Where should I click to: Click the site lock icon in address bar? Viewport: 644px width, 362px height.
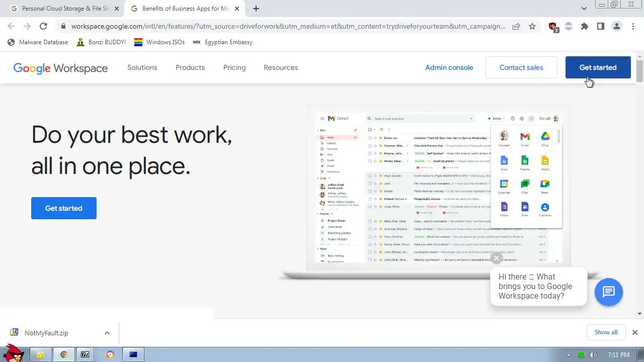(63, 26)
